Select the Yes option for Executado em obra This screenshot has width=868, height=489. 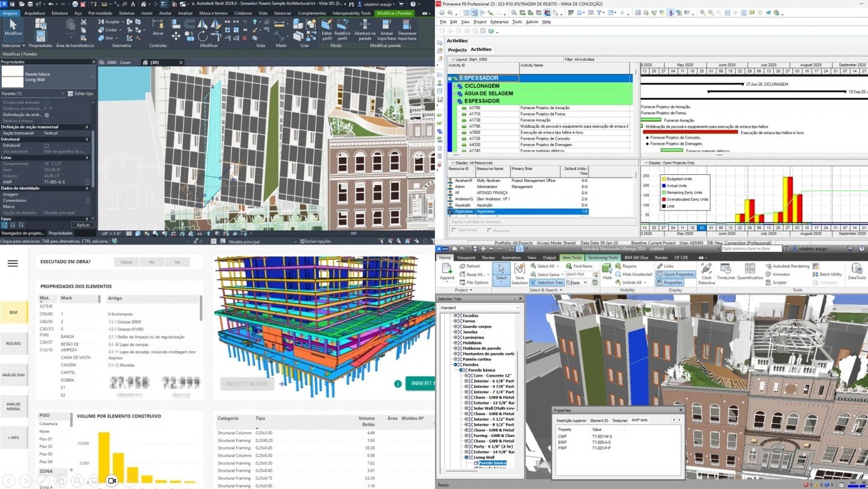(x=177, y=262)
